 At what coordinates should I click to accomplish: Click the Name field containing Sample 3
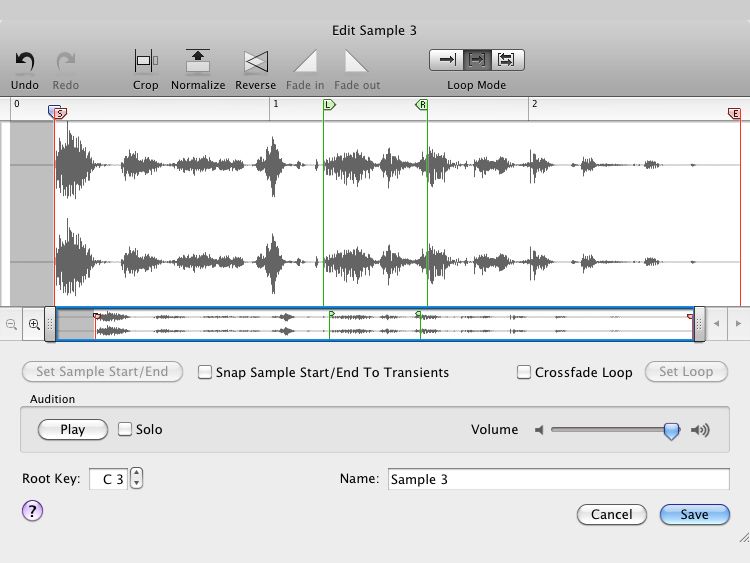pyautogui.click(x=559, y=479)
